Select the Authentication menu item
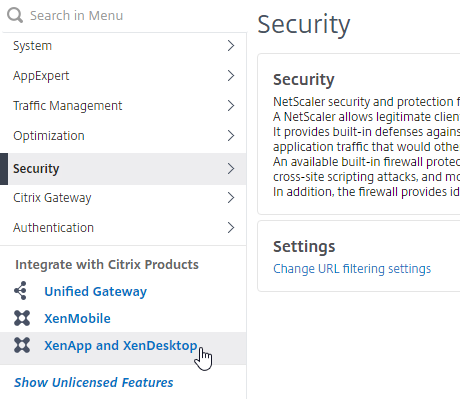This screenshot has height=399, width=460. (123, 228)
